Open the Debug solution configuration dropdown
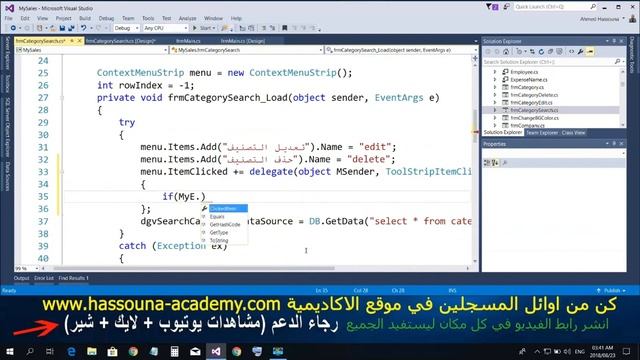 (x=127, y=28)
